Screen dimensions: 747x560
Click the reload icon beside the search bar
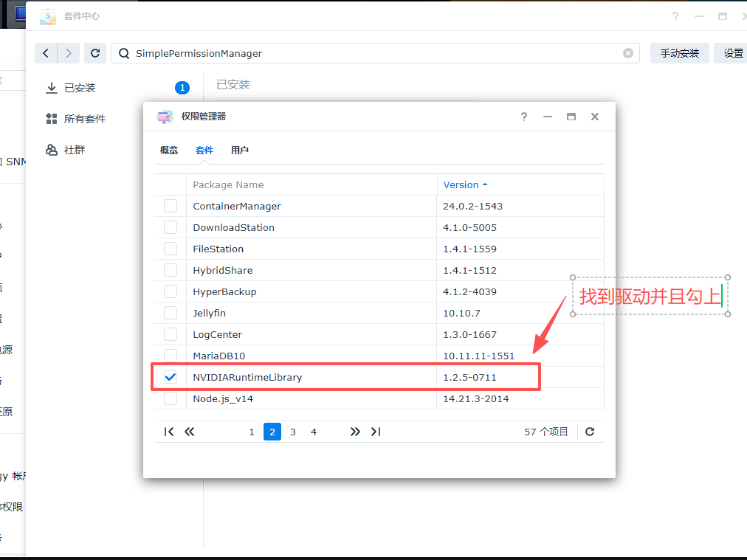(94, 53)
